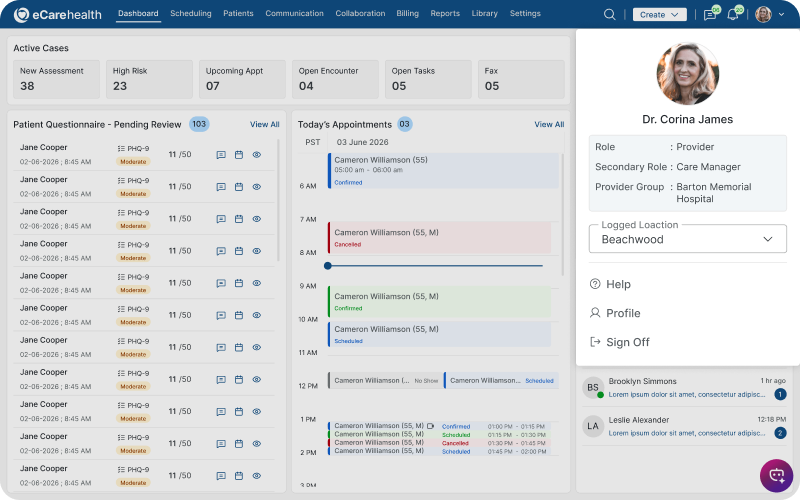Click the Today's Appointments scrollbar
Viewport: 800px width, 500px height.
click(562, 214)
